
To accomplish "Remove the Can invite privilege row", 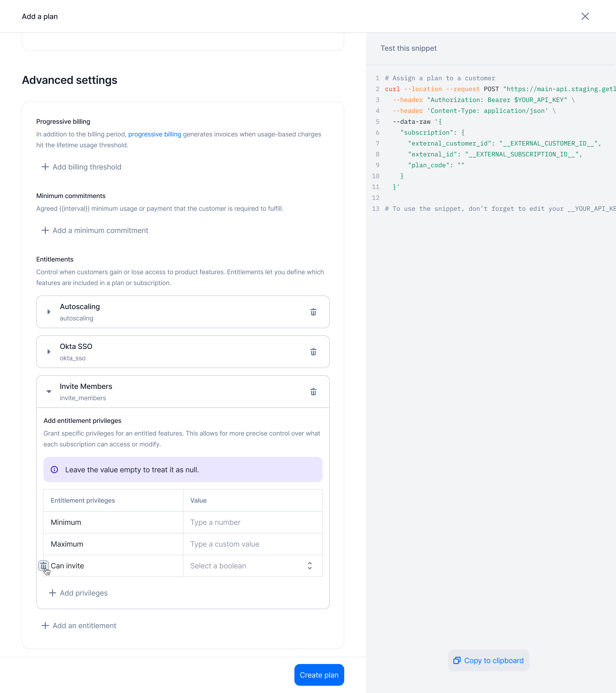I will (43, 566).
